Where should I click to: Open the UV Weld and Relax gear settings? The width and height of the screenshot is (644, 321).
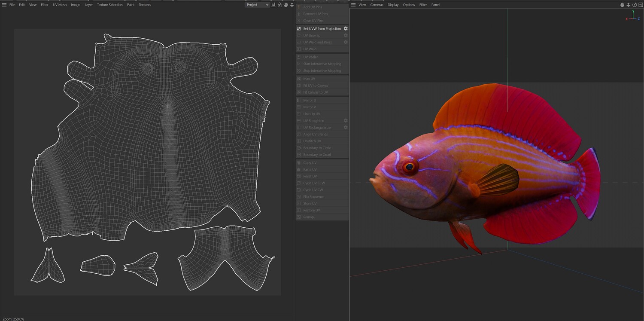point(346,42)
